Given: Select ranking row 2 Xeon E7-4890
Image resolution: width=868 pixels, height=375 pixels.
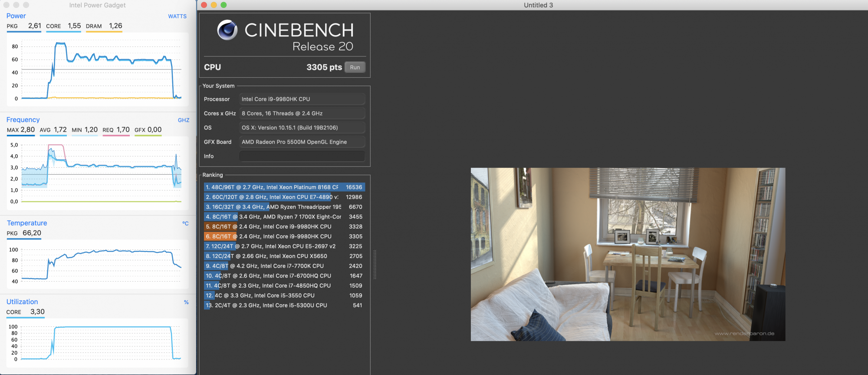Looking at the screenshot, I should (x=284, y=197).
